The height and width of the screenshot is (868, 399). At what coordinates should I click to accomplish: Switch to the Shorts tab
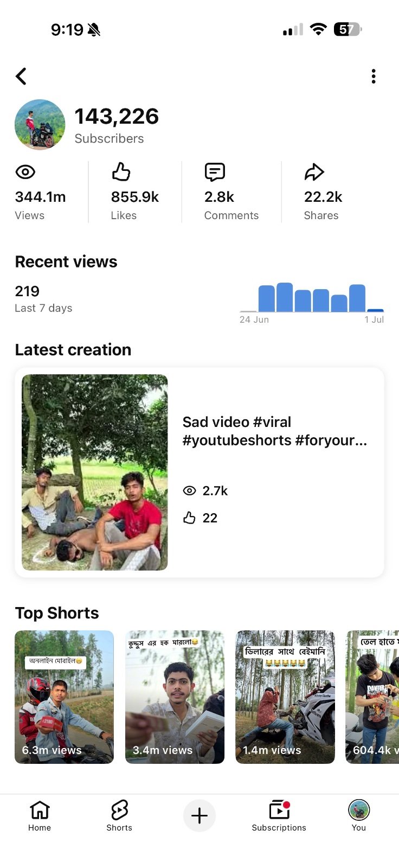[x=119, y=815]
